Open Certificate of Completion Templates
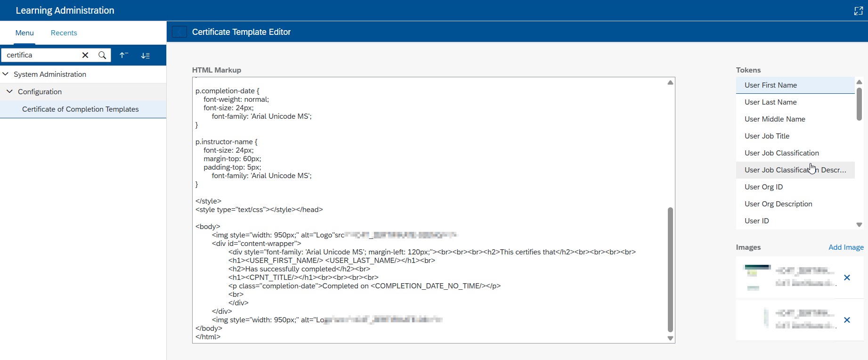 pos(81,109)
